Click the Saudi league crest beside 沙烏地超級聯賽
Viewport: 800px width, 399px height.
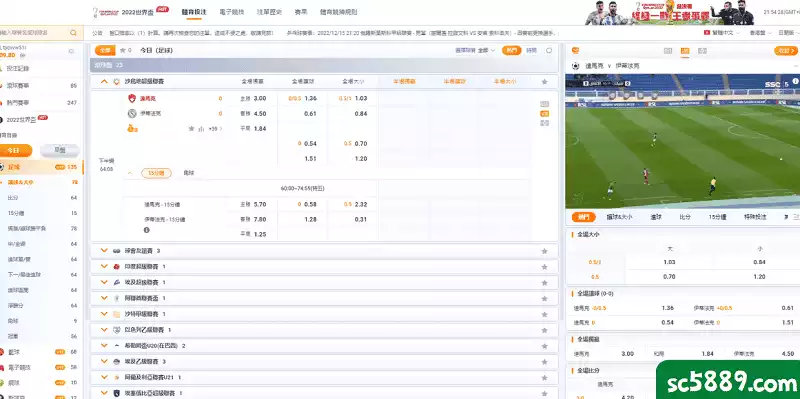pyautogui.click(x=116, y=81)
